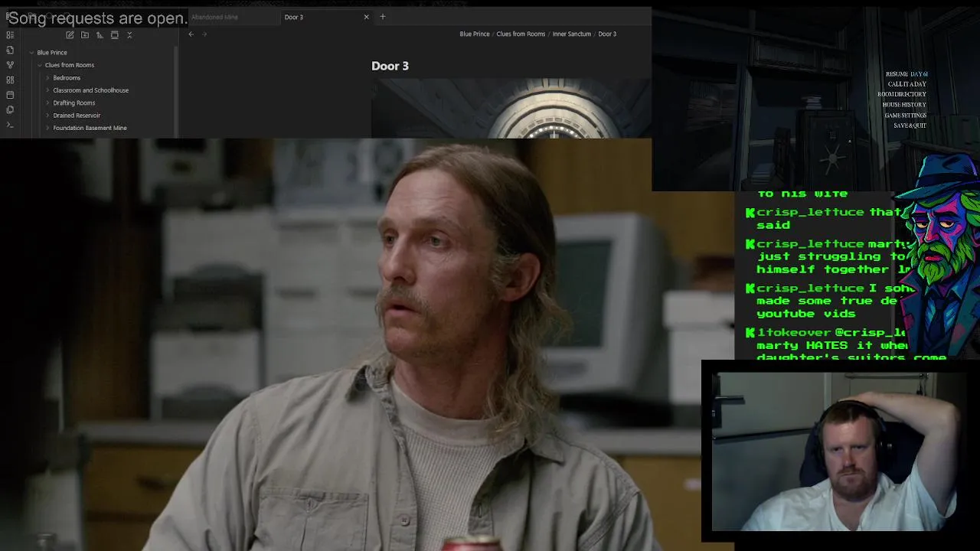
Task: Choose Save & Quit in game menu
Action: 910,126
